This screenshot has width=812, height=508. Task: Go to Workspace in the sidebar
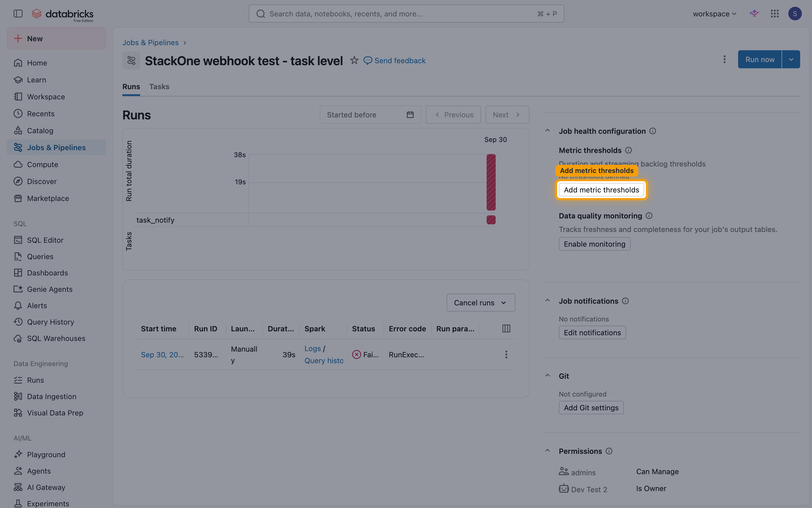pyautogui.click(x=56, y=97)
